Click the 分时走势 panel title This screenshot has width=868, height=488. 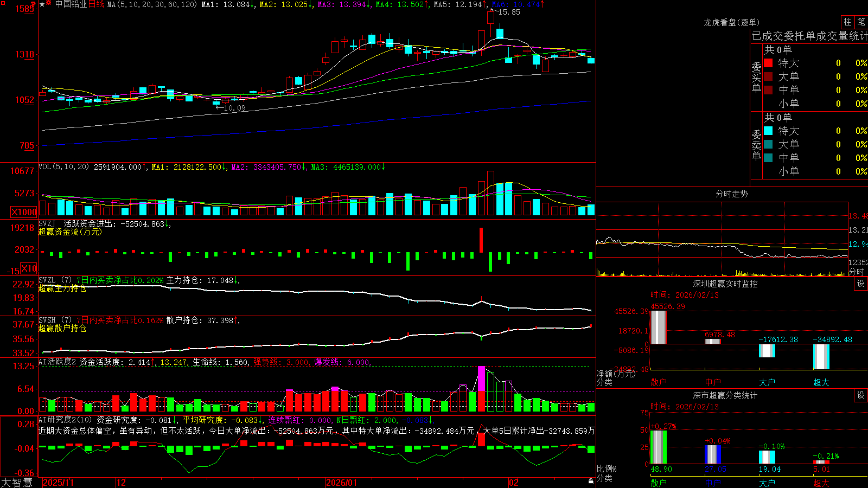[732, 194]
